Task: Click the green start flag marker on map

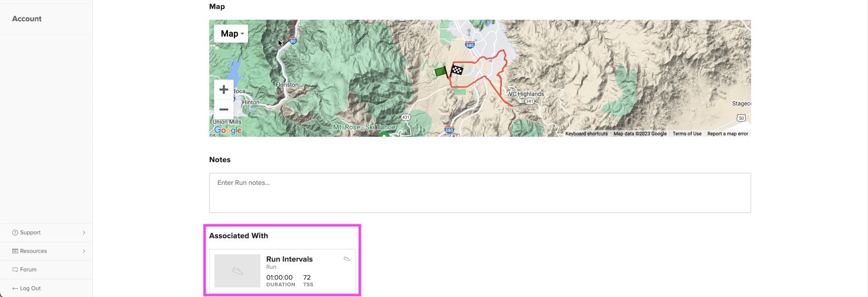Action: click(x=441, y=72)
